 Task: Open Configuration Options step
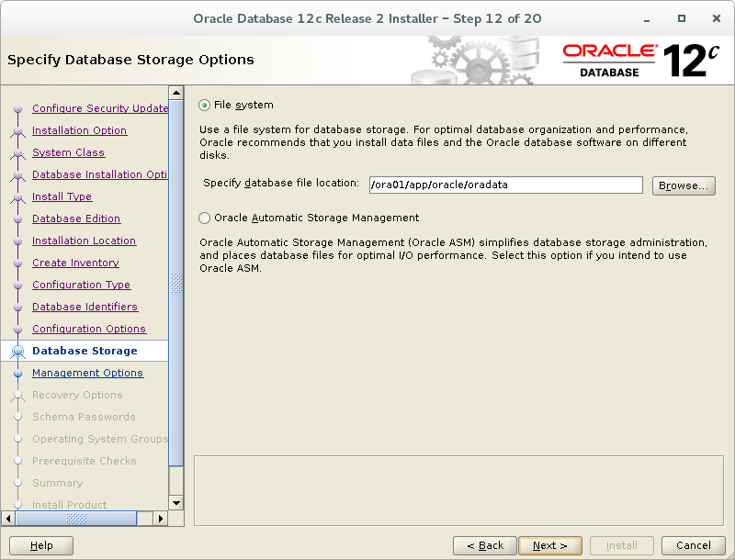point(89,329)
